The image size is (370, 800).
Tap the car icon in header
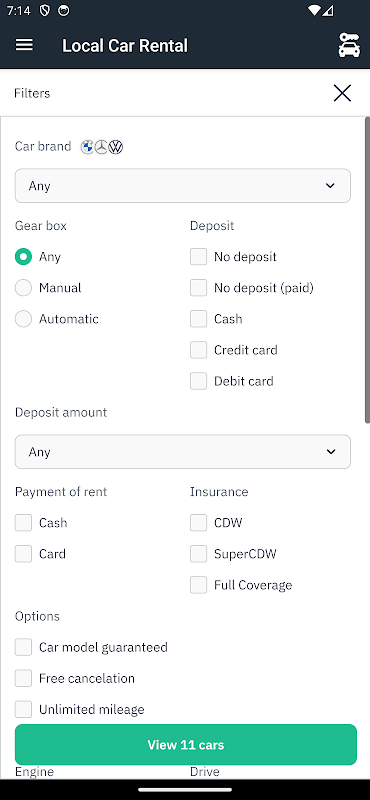click(x=349, y=45)
